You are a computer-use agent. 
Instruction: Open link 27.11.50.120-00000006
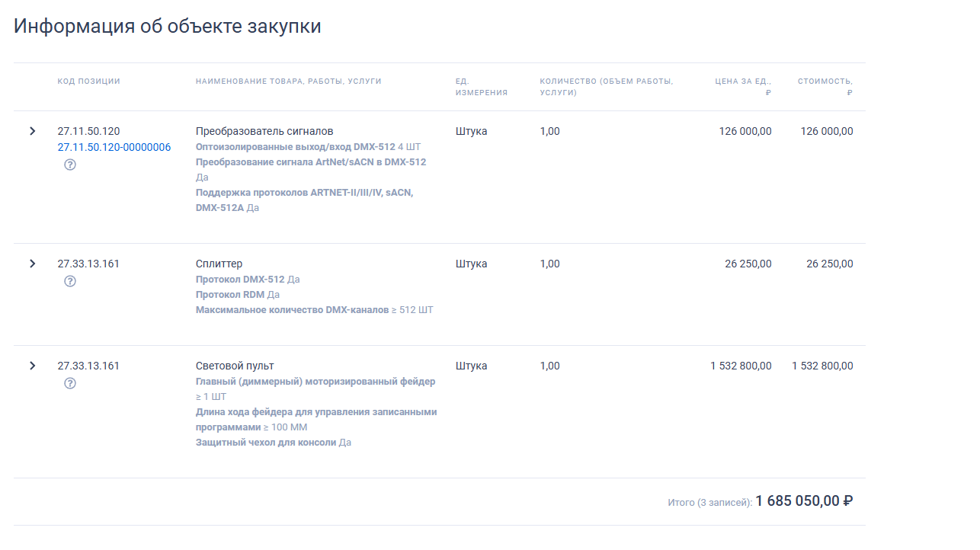[x=114, y=147]
